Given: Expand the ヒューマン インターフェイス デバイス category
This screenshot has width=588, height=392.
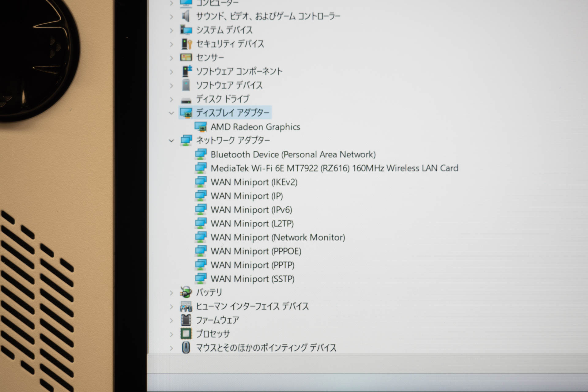Looking at the screenshot, I should click(x=171, y=306).
